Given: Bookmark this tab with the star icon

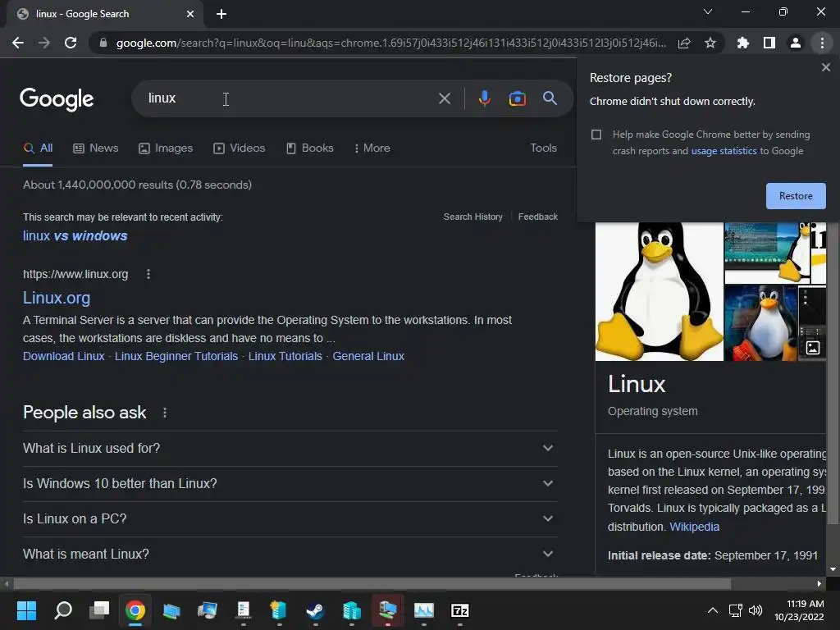Looking at the screenshot, I should 710,43.
